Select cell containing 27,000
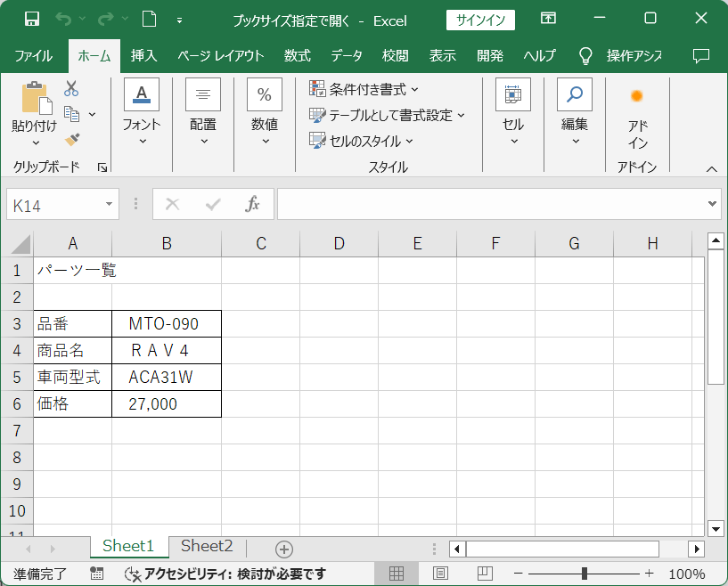The height and width of the screenshot is (586, 728). (167, 404)
